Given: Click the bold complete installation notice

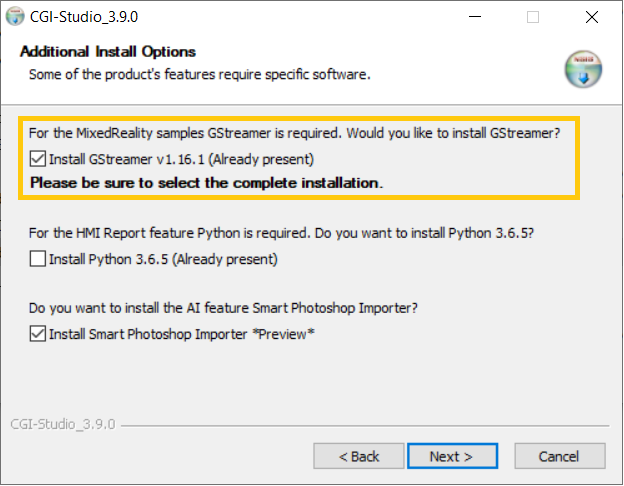Looking at the screenshot, I should 207,183.
